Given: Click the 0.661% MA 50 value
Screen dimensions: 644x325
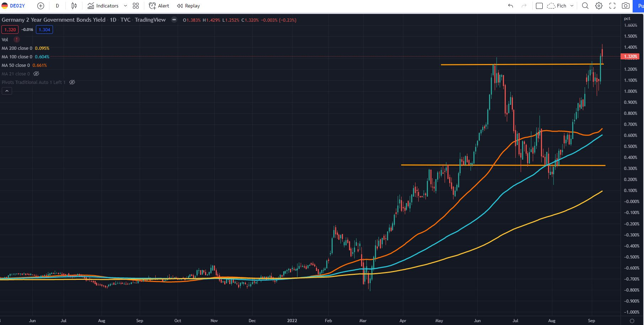Looking at the screenshot, I should click(39, 65).
